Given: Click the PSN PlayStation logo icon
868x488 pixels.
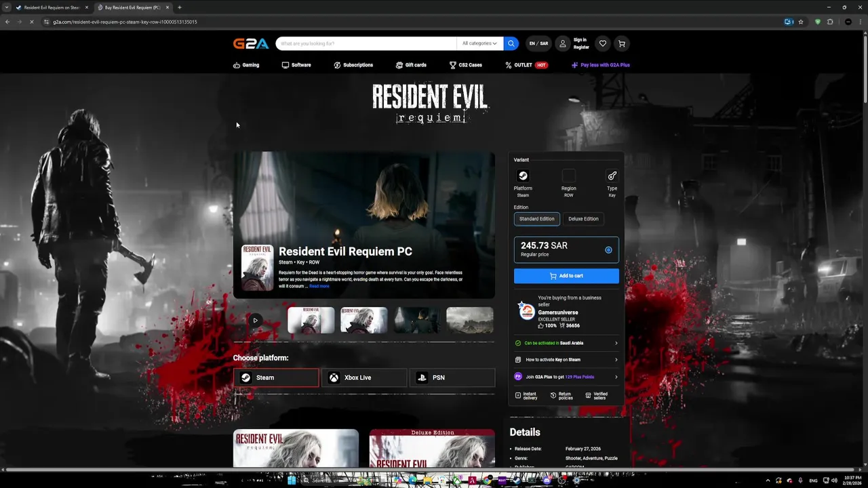Looking at the screenshot, I should click(x=422, y=378).
